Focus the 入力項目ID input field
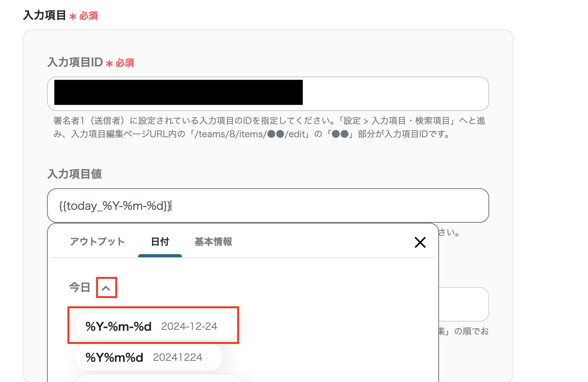 [268, 94]
